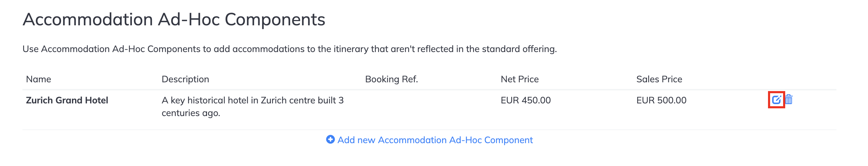Select the EUR 450.00 net price value
The height and width of the screenshot is (166, 868).
[x=526, y=100]
